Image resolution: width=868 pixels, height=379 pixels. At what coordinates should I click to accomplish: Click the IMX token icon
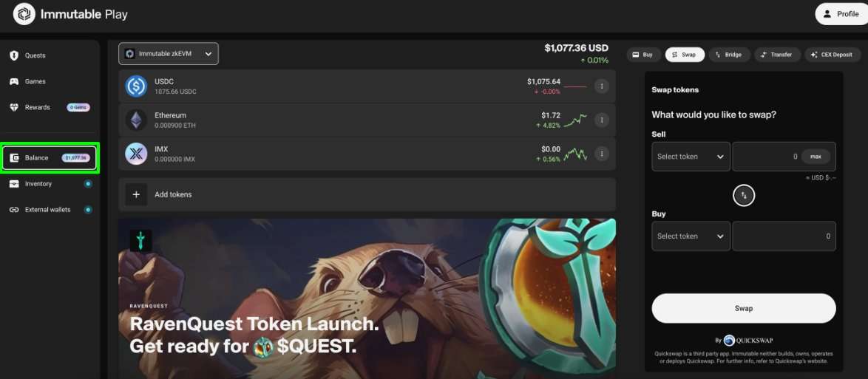pyautogui.click(x=136, y=154)
